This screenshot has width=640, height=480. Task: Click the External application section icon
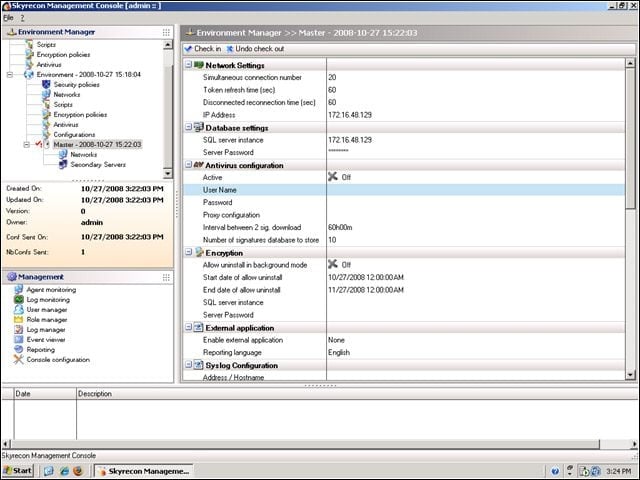(198, 327)
